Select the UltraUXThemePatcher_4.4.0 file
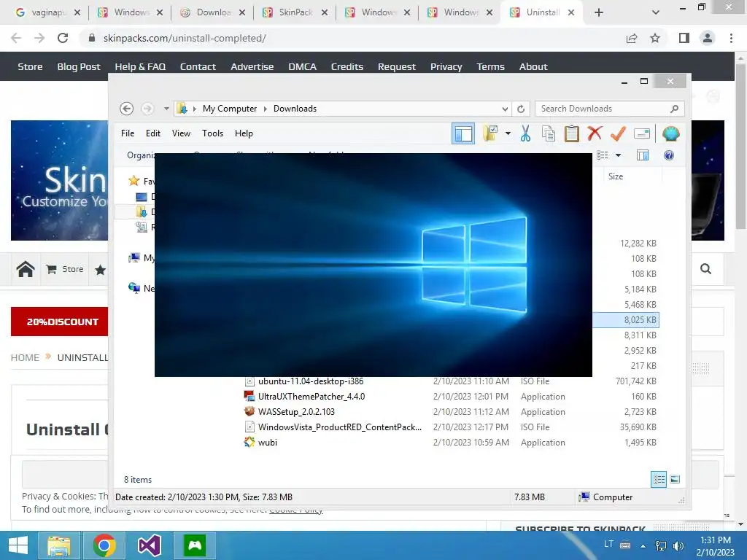This screenshot has height=560, width=747. [311, 396]
